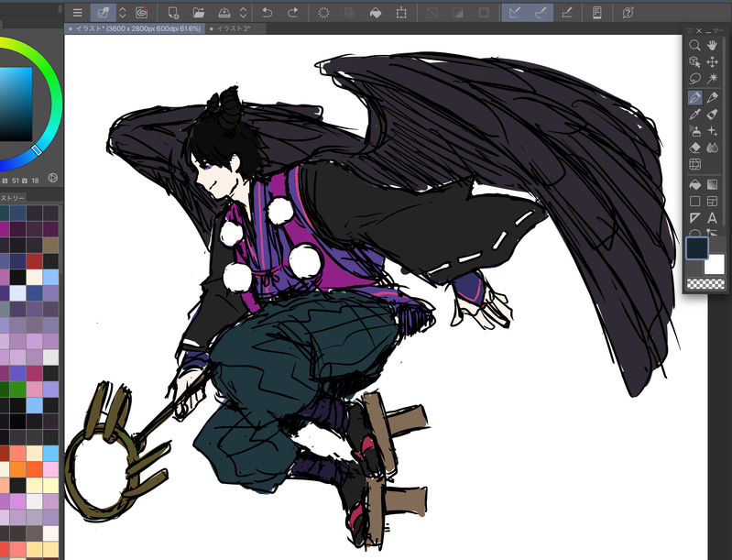This screenshot has height=560, width=732.
Task: Select the Figure rectangle tool
Action: pos(694,202)
